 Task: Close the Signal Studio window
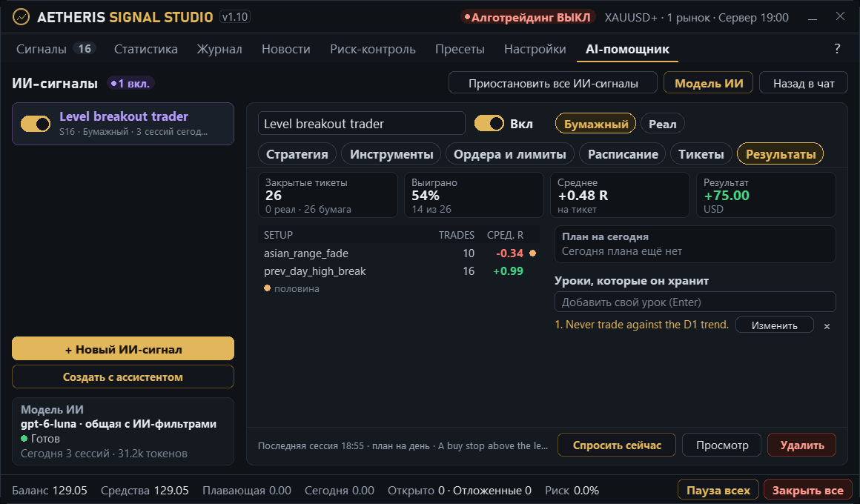point(840,16)
